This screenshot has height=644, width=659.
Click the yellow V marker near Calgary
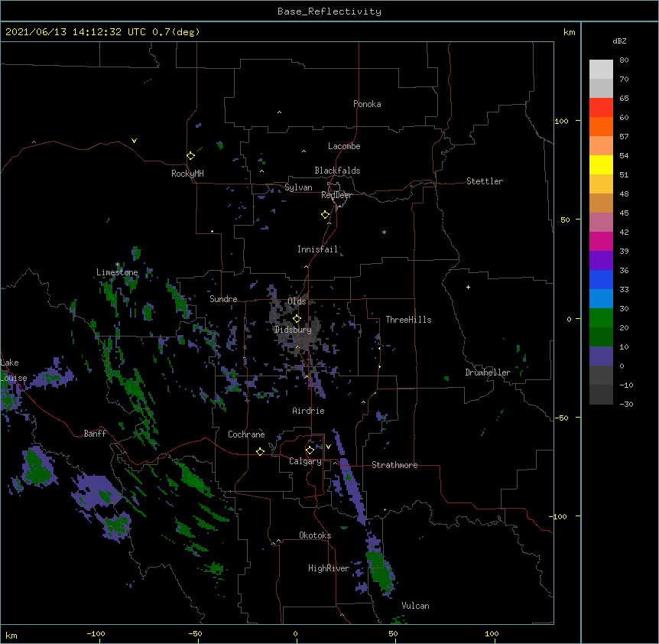click(x=328, y=447)
